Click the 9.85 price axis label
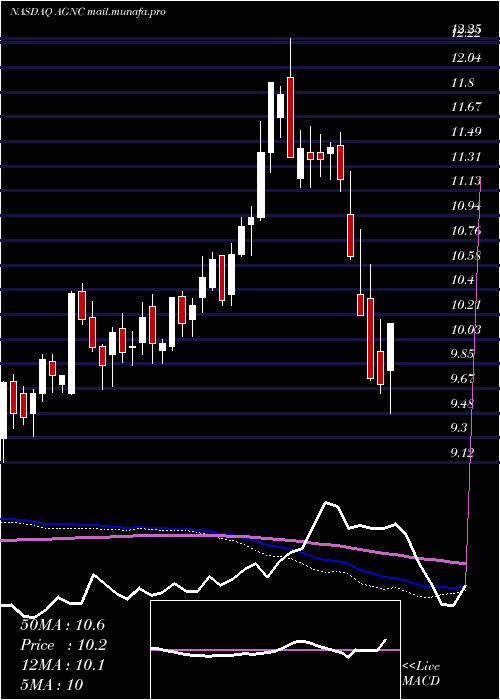Image resolution: width=500 pixels, height=700 pixels. click(x=462, y=354)
